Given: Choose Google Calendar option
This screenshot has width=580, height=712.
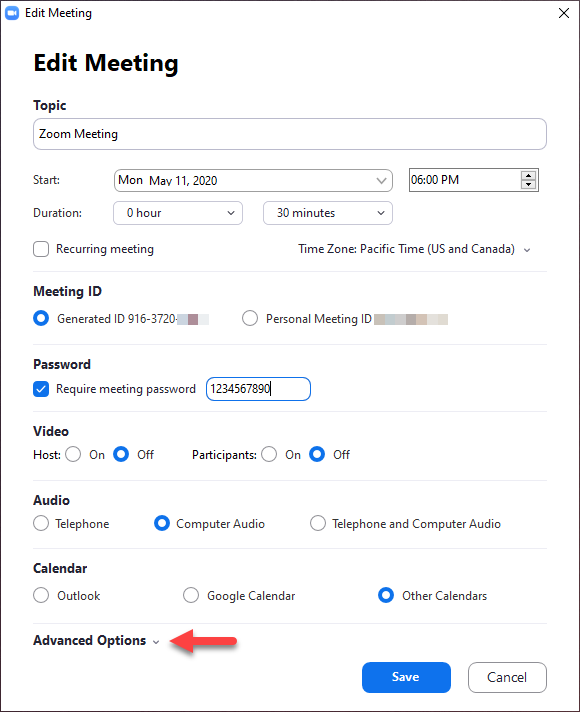Looking at the screenshot, I should pyautogui.click(x=191, y=595).
